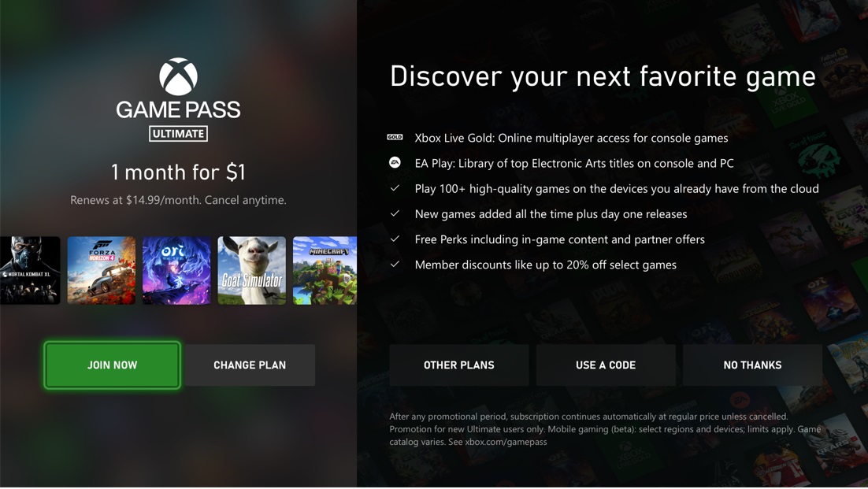This screenshot has height=489, width=868.
Task: Pick the Minecraft game thumbnail
Action: point(325,271)
